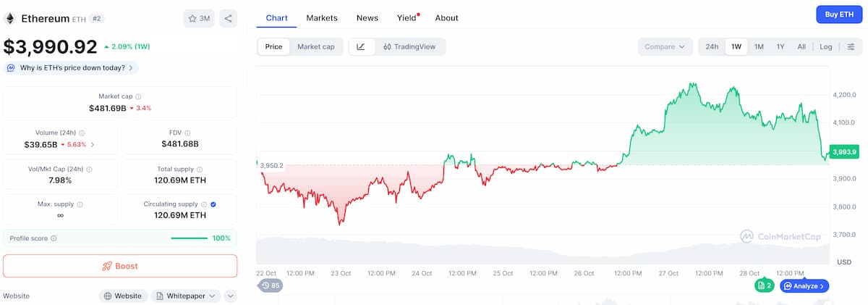Open the Markets tab

coord(322,17)
